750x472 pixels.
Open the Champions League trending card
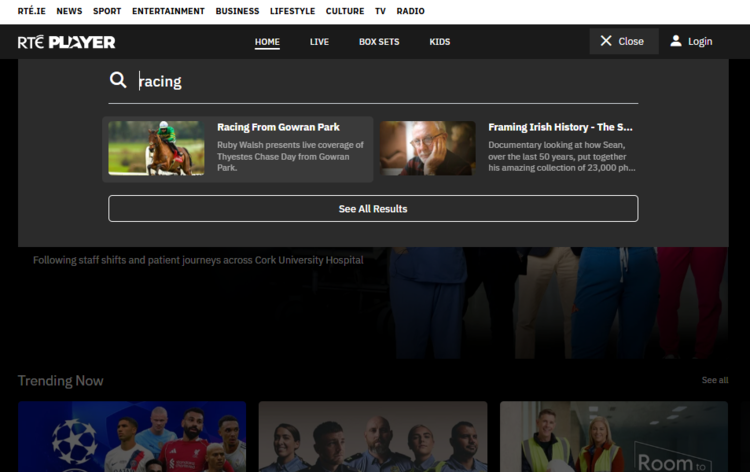pos(132,437)
